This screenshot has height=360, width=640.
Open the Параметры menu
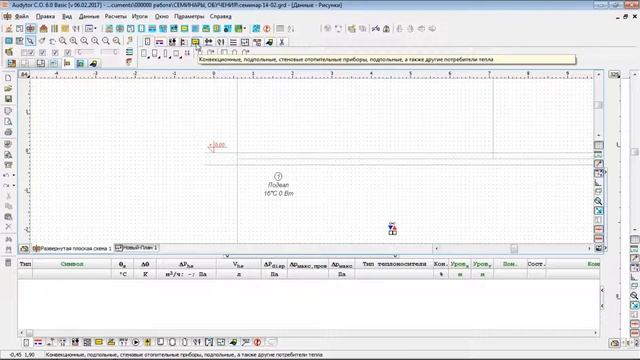189,16
